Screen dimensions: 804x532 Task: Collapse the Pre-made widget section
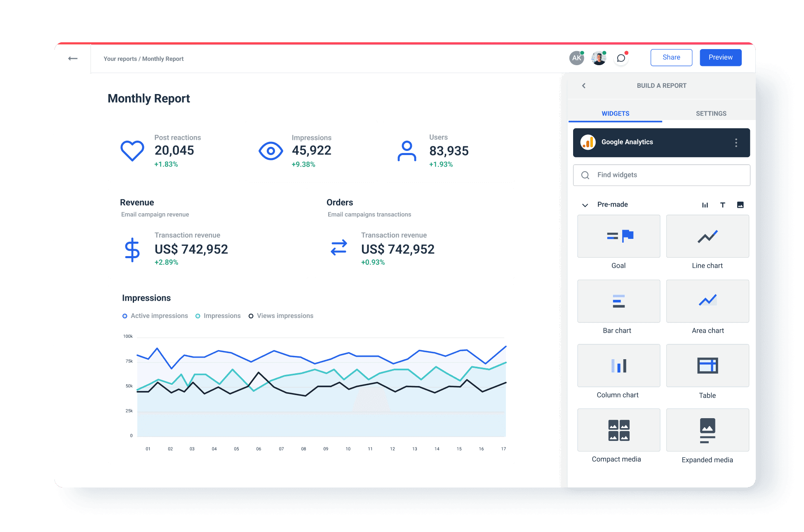[585, 205]
